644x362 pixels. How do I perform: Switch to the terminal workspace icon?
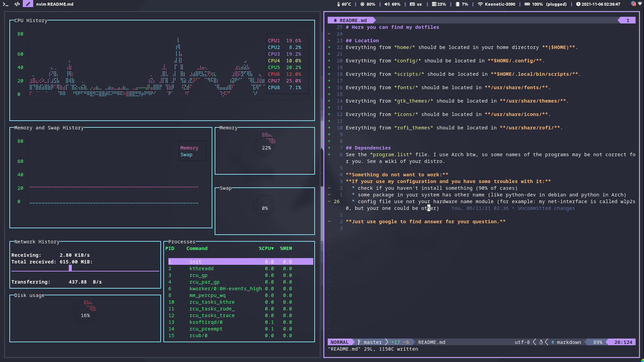pyautogui.click(x=5, y=4)
